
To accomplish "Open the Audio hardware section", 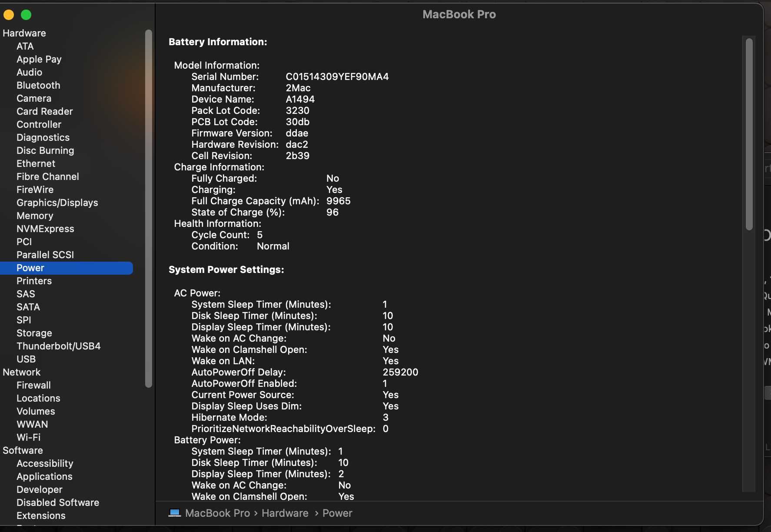I will pos(30,72).
